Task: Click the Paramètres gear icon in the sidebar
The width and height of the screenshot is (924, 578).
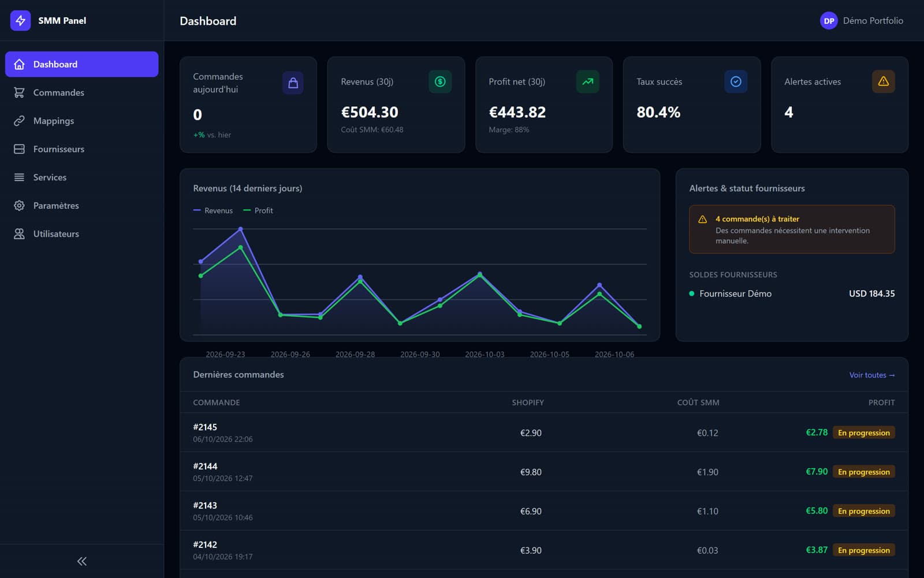Action: (19, 206)
